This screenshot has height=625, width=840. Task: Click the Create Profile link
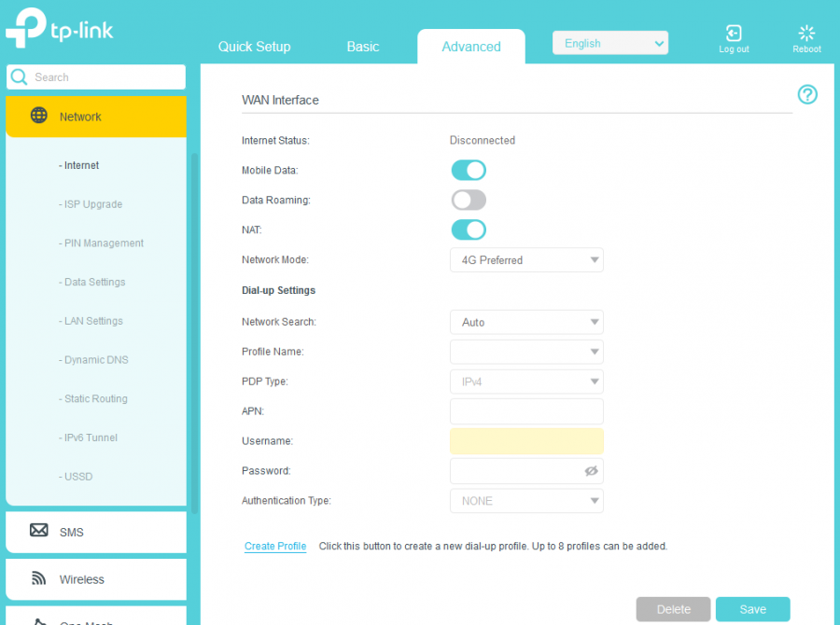point(275,546)
